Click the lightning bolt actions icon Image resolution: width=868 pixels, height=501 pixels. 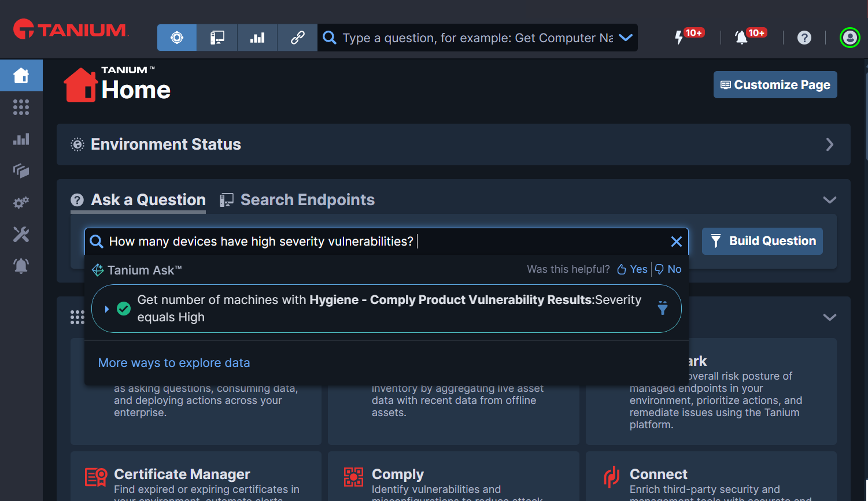pyautogui.click(x=679, y=38)
